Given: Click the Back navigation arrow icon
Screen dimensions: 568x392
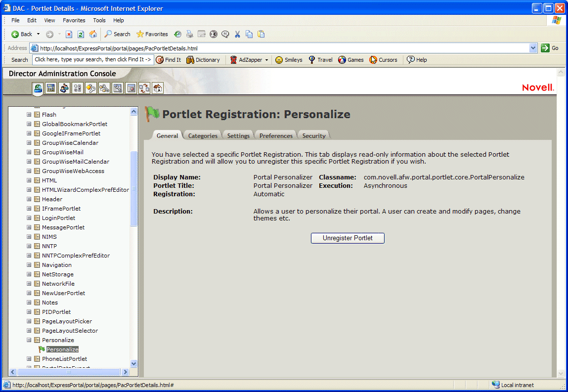Looking at the screenshot, I should [15, 34].
